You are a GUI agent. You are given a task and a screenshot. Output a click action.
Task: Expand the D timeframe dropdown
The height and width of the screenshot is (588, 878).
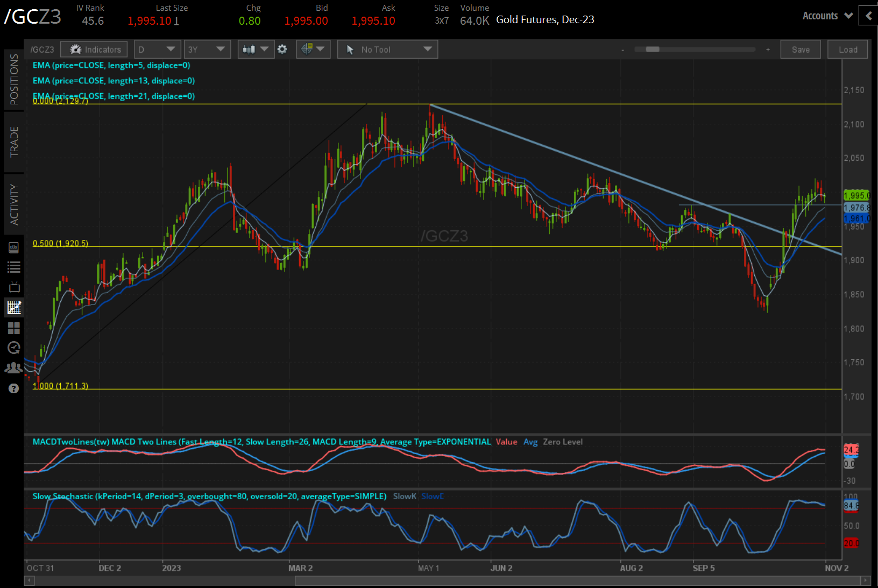[157, 49]
